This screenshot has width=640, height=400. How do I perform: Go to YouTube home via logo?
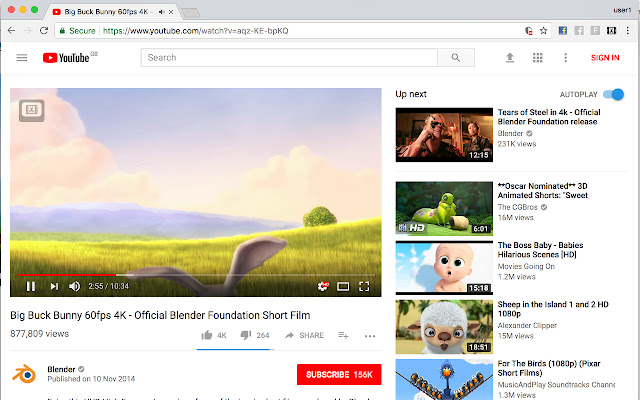tap(66, 58)
